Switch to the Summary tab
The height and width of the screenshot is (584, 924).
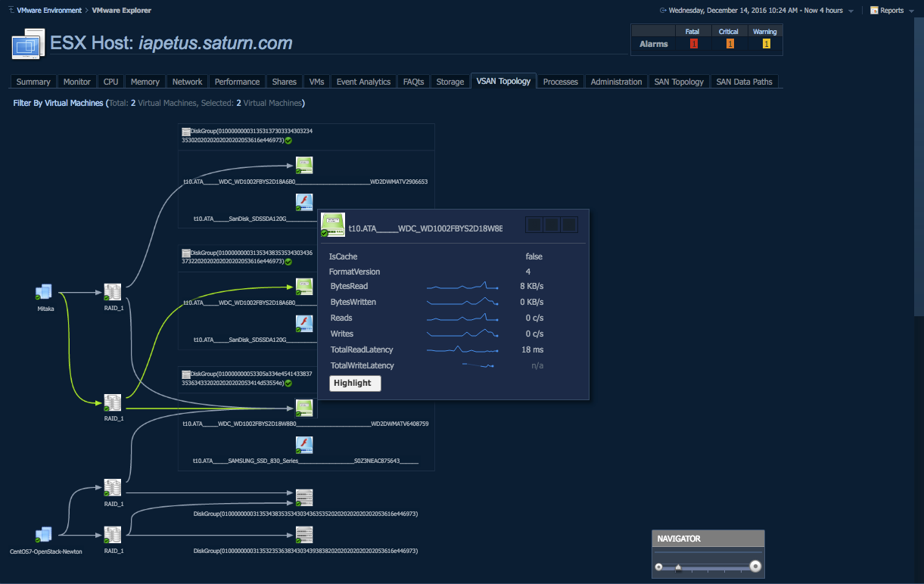(33, 82)
